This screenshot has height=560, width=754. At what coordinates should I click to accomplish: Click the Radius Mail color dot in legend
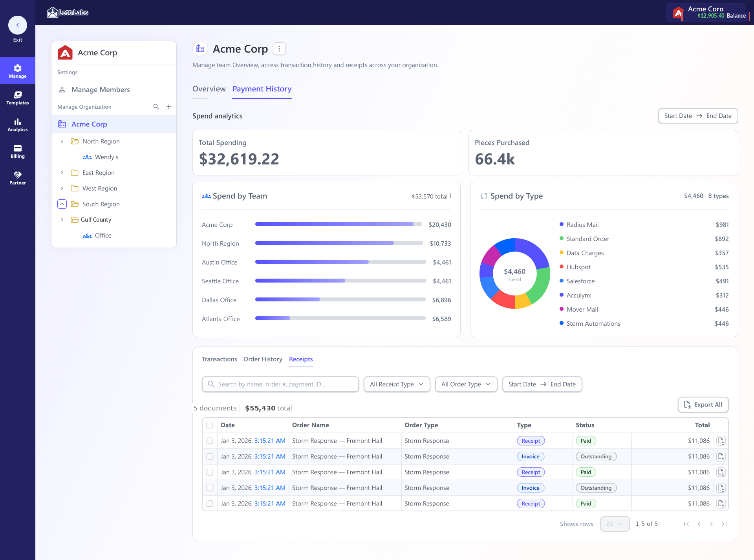(x=562, y=224)
